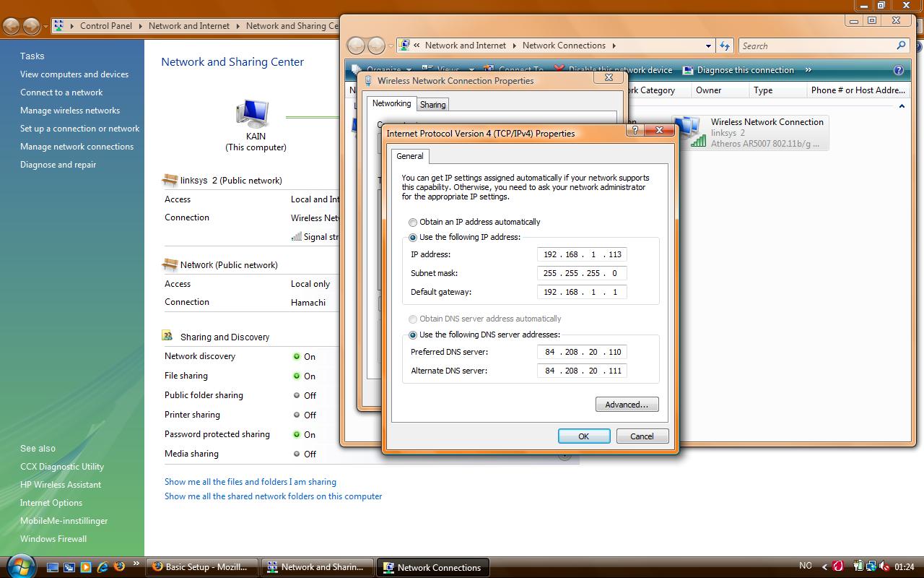Click Show me all the files and folders link

(250, 482)
